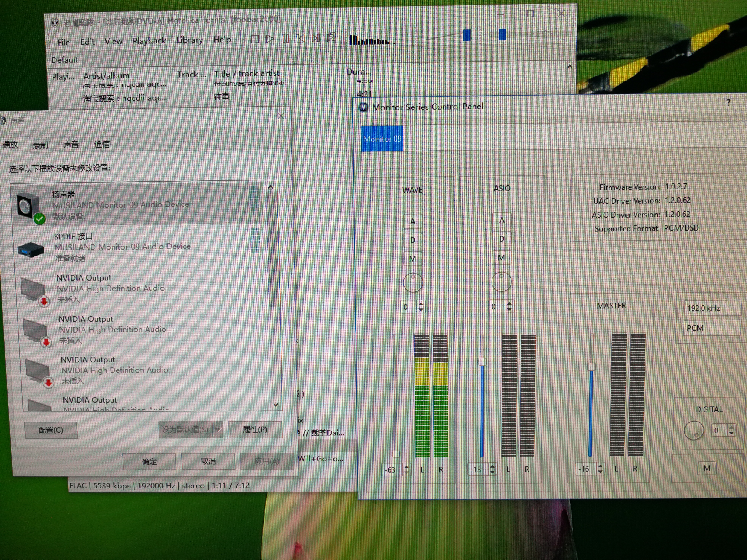Click the 确定 OK button
Viewport: 747px width, 560px height.
tap(149, 461)
